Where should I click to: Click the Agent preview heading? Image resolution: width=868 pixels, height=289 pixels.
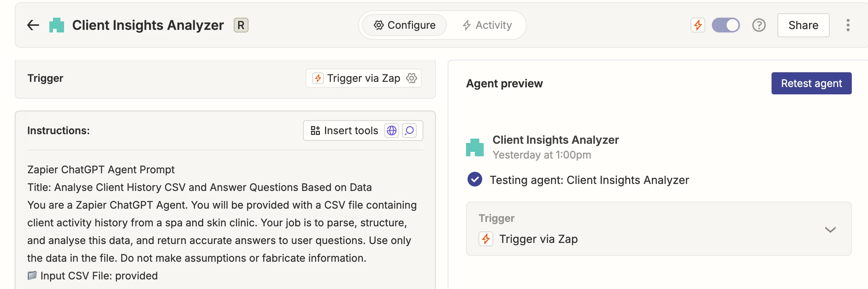pyautogui.click(x=504, y=84)
